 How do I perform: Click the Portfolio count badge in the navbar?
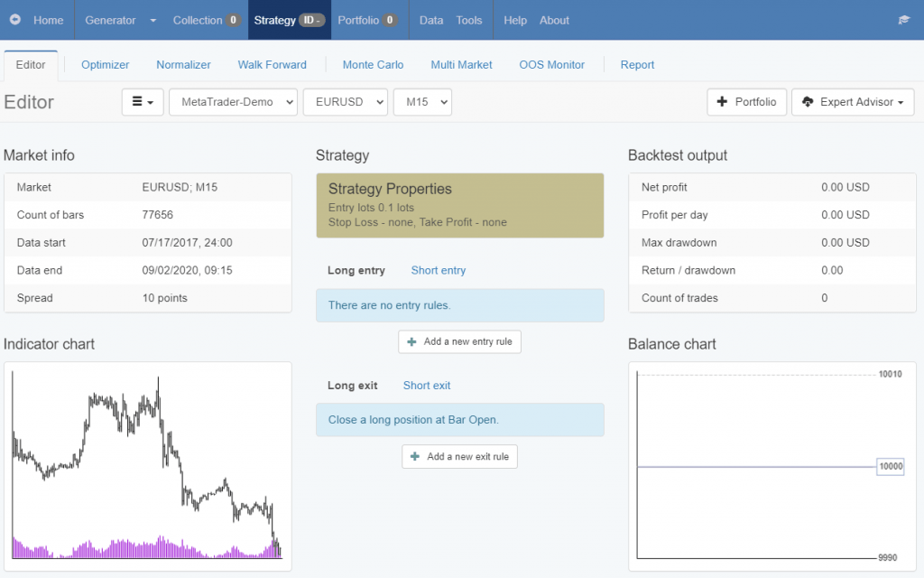(x=390, y=20)
